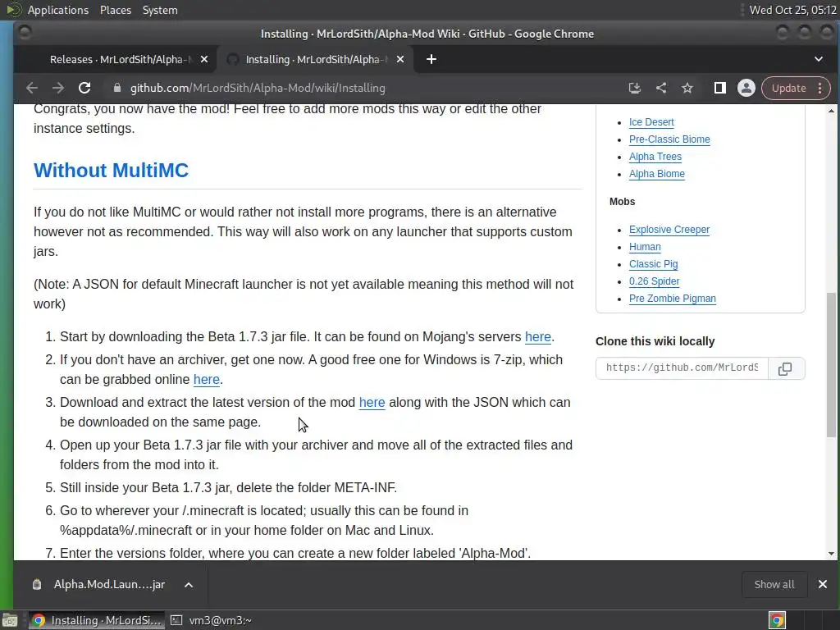The height and width of the screenshot is (630, 840).
Task: Reload the GitHub wiki page
Action: click(x=84, y=88)
